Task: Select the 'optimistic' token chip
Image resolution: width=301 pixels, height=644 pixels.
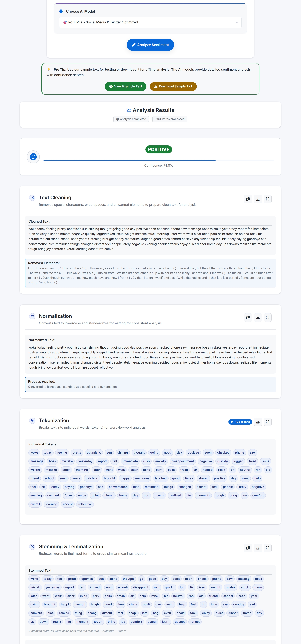Action: [94, 452]
